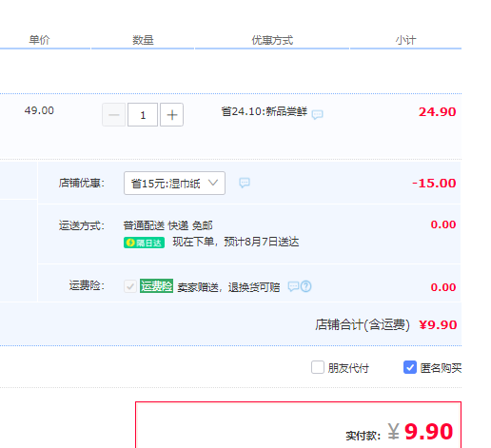
Task: Open the question mark help icon for 运费险
Action: click(x=306, y=286)
